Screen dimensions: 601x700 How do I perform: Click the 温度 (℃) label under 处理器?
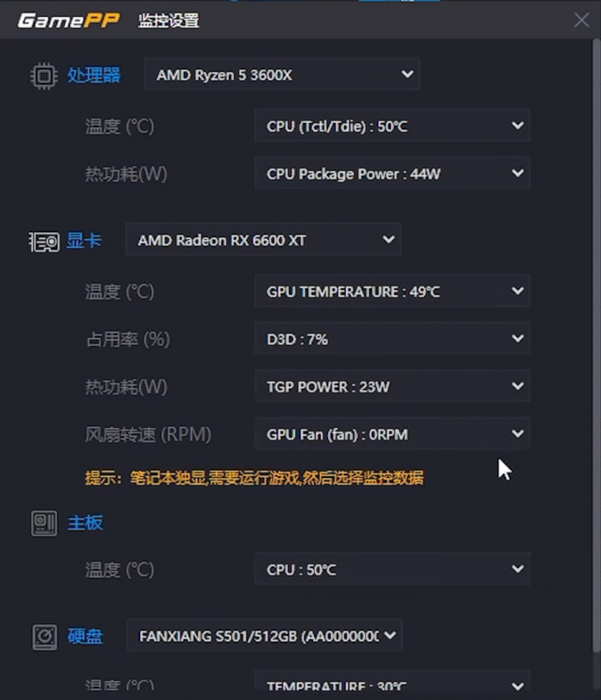[120, 126]
